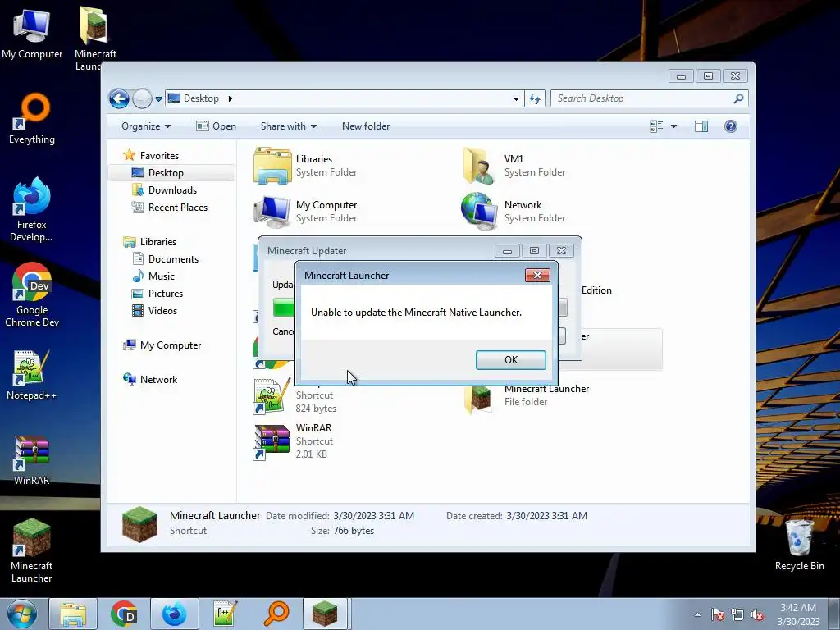Viewport: 840px width, 630px height.
Task: Click the Windows Explorer taskbar icon
Action: 73,614
